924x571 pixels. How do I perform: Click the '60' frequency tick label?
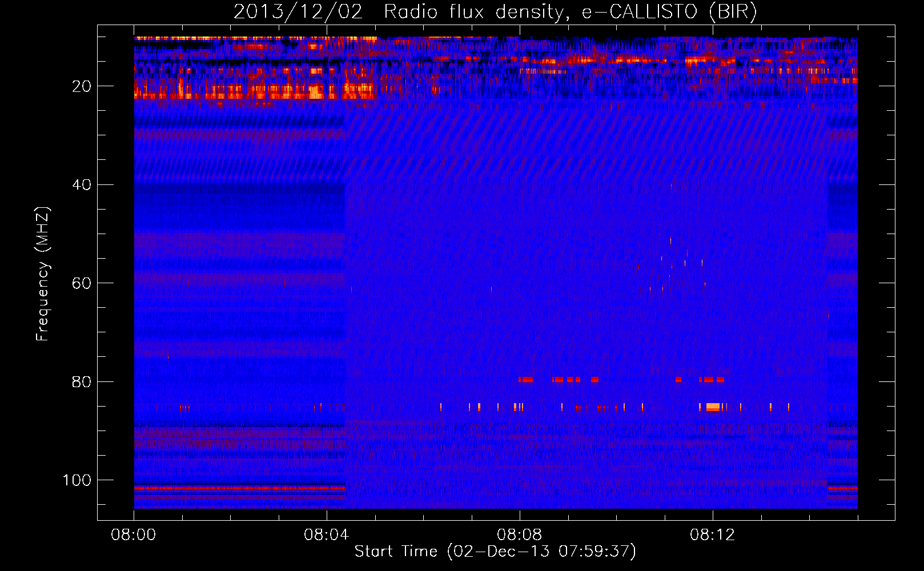82,283
